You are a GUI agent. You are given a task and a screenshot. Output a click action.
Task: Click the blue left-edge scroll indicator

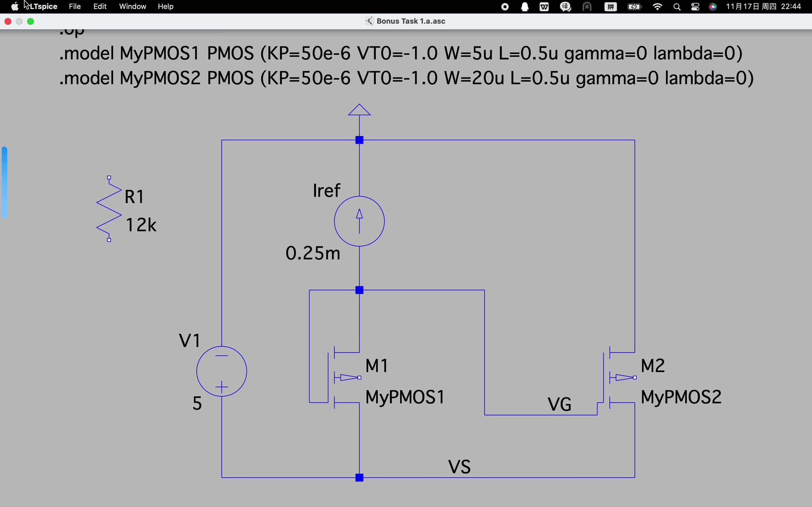pos(4,182)
